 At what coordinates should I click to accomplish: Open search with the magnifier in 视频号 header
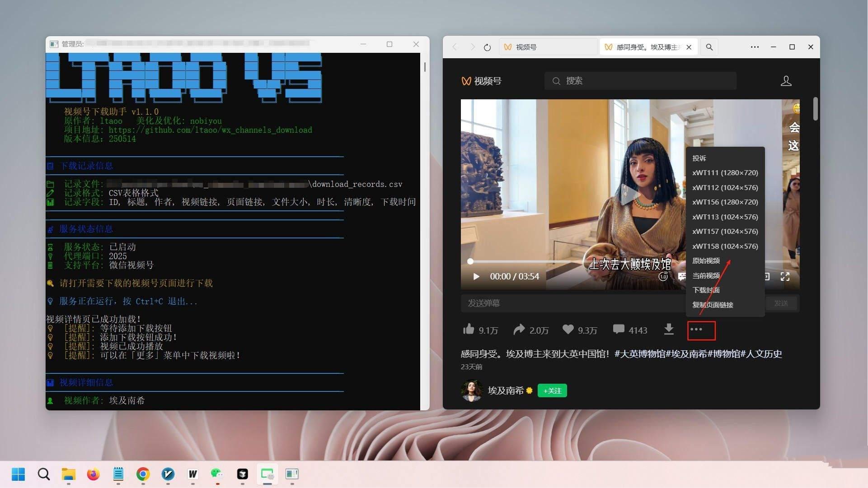click(x=557, y=80)
